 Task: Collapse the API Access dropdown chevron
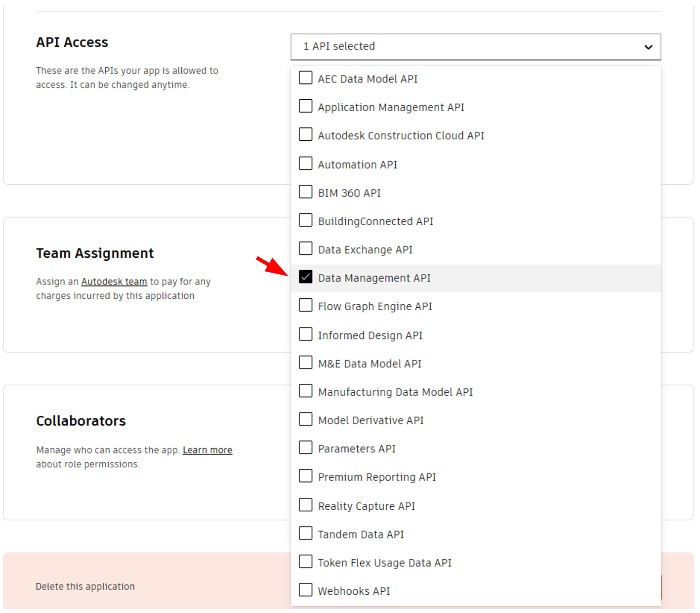click(648, 47)
